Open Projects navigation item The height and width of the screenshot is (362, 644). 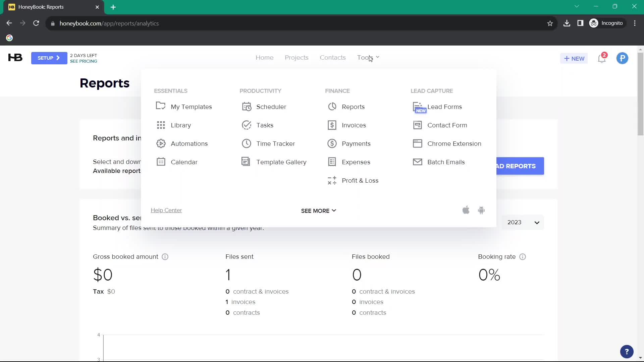297,58
